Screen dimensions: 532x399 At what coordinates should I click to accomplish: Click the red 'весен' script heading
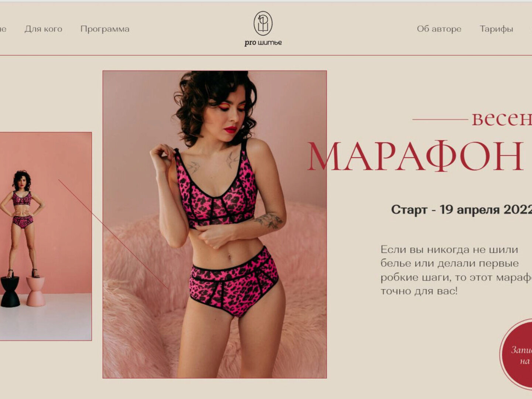[502, 119]
